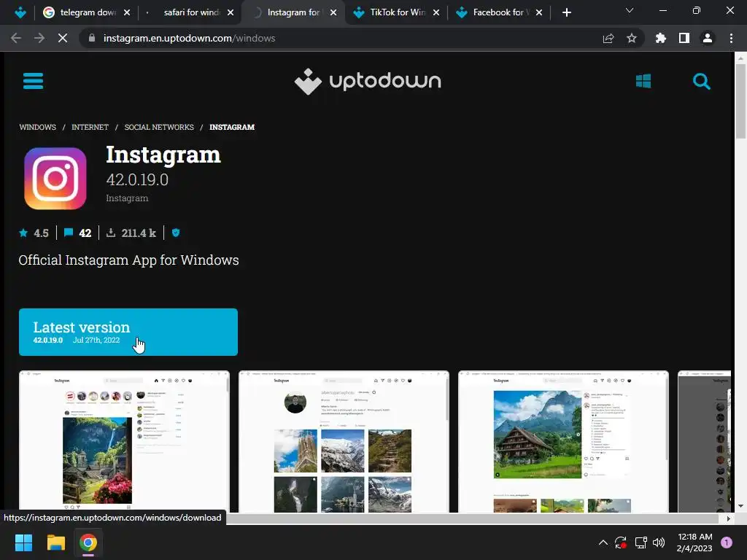View site security lock info
747x560 pixels.
click(x=92, y=38)
